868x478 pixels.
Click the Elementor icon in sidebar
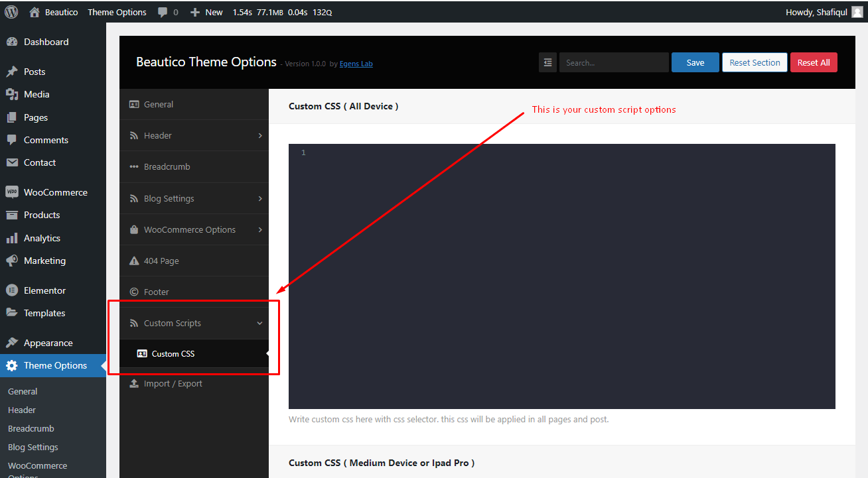[x=12, y=290]
